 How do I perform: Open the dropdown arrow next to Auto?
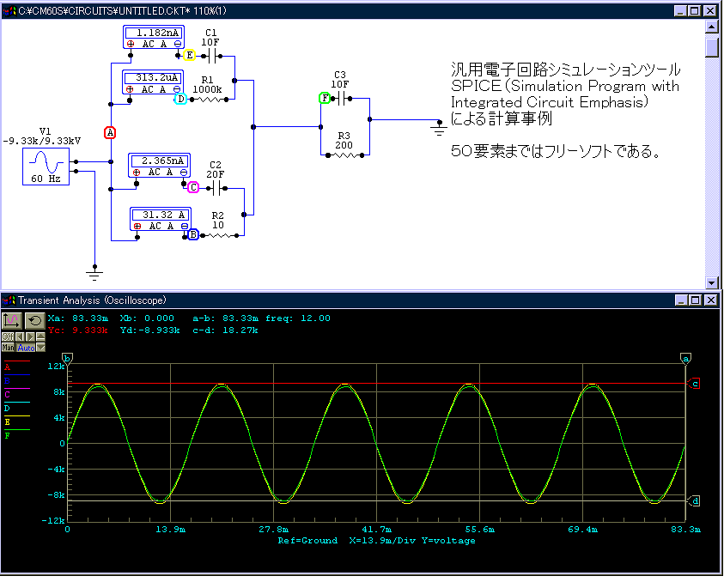(x=40, y=348)
